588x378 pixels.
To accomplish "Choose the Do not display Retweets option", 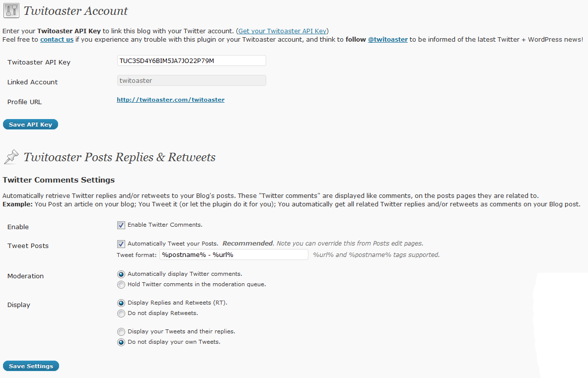I will [x=121, y=314].
